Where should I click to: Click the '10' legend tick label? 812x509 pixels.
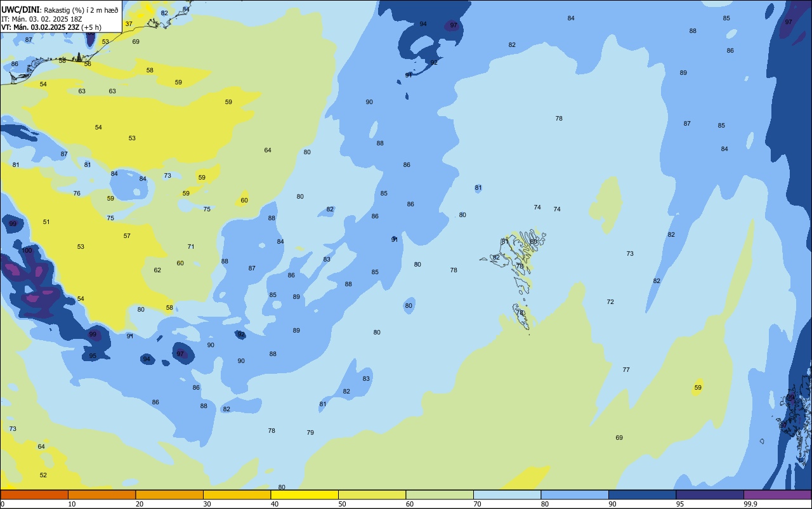point(72,504)
